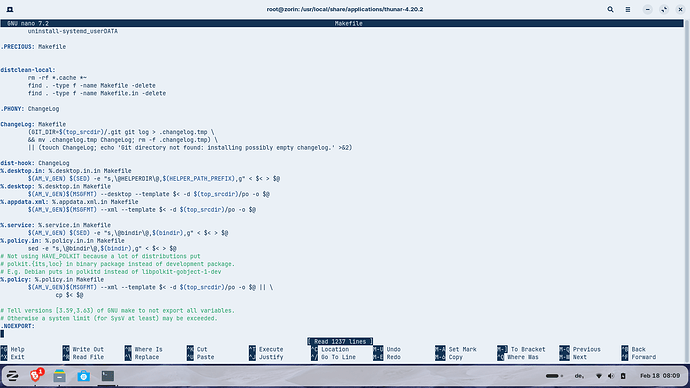Click the 'Location' shortcut label

[335, 349]
